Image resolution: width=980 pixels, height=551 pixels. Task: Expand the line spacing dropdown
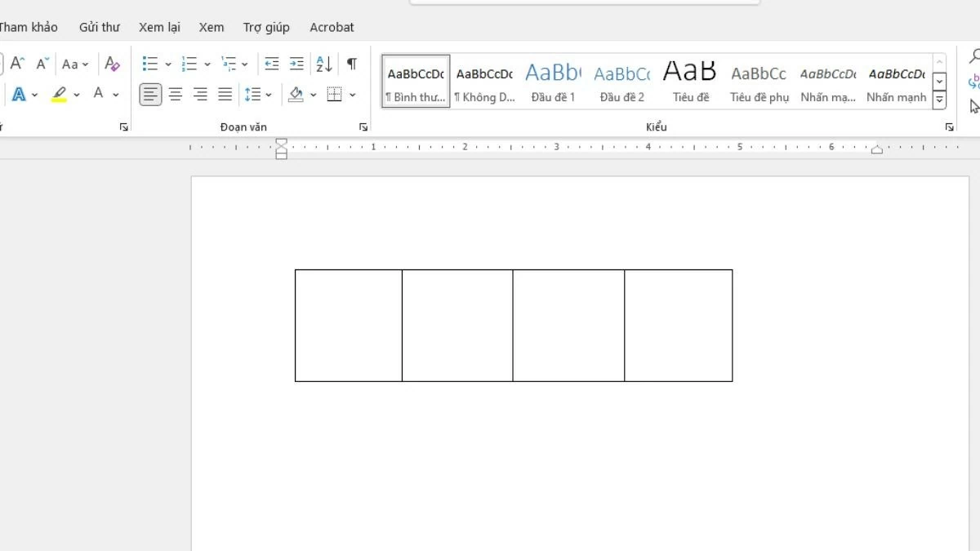coord(269,96)
